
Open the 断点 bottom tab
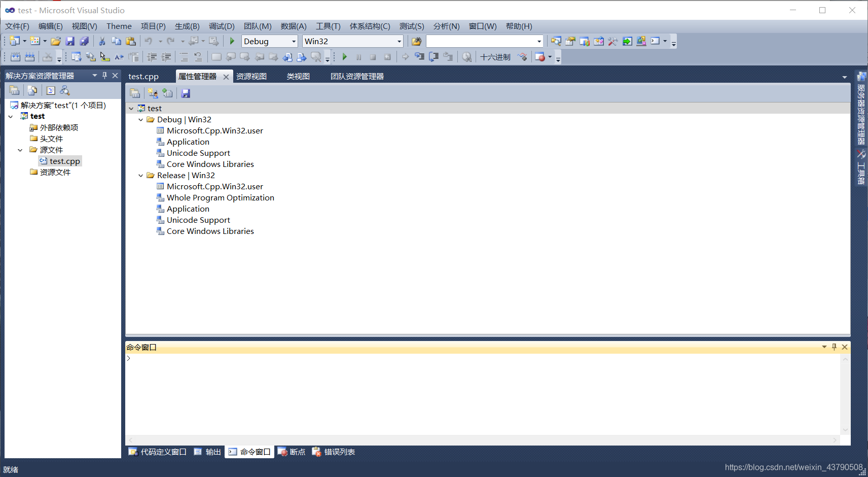tap(292, 452)
